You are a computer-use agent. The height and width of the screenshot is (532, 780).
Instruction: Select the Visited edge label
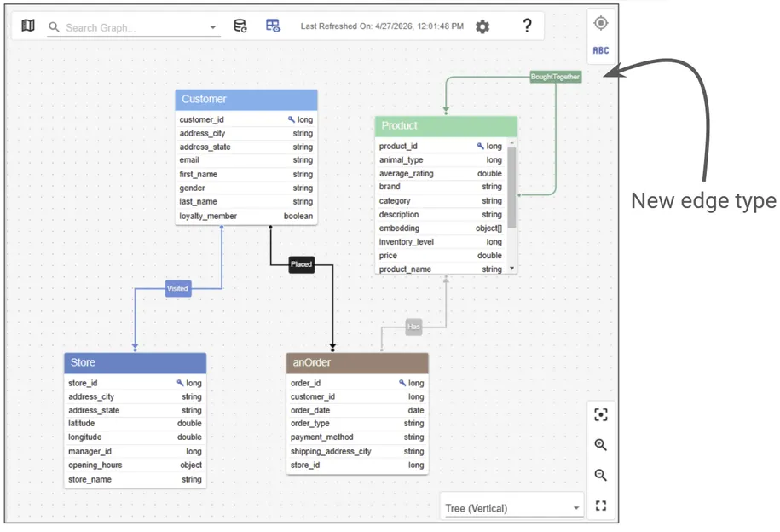click(177, 288)
